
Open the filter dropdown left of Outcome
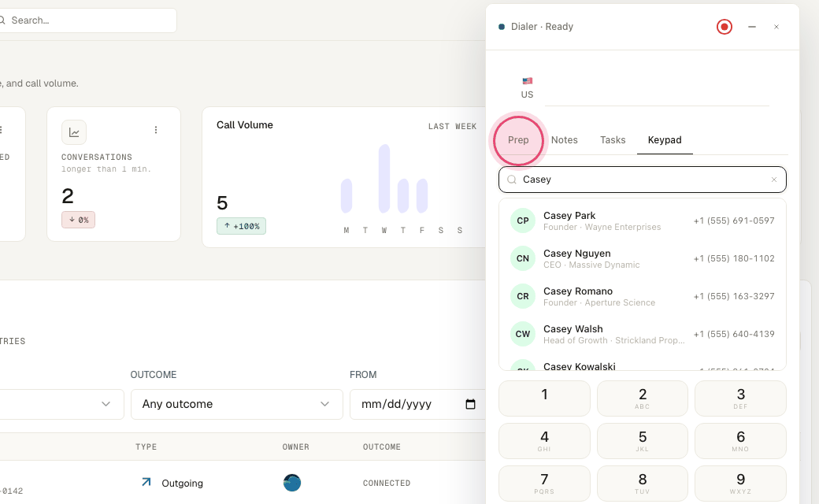tap(61, 404)
